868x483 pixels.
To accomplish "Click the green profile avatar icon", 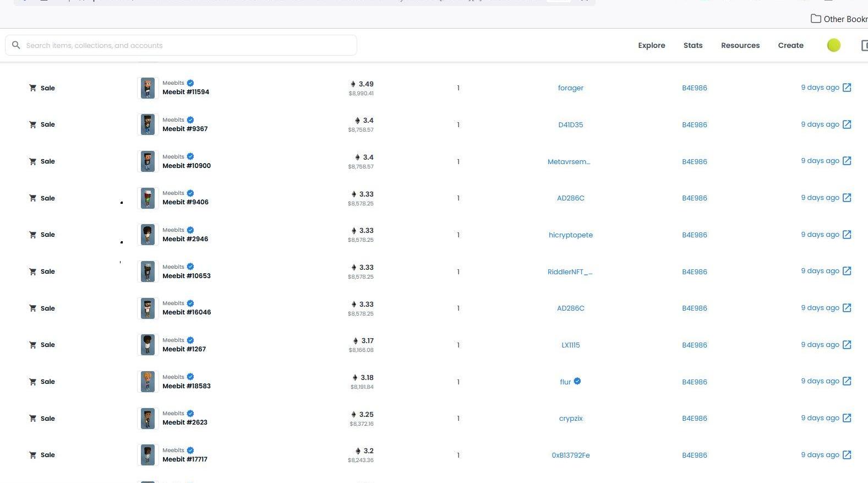I will click(x=833, y=45).
